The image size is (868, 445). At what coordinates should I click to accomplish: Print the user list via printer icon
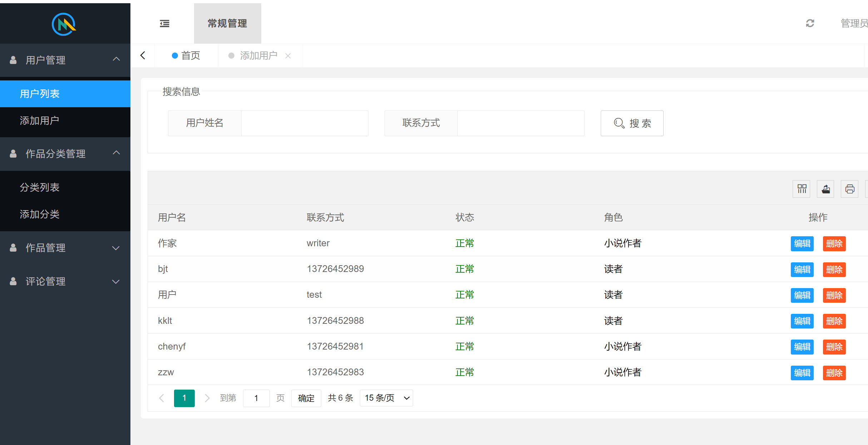[x=850, y=189]
